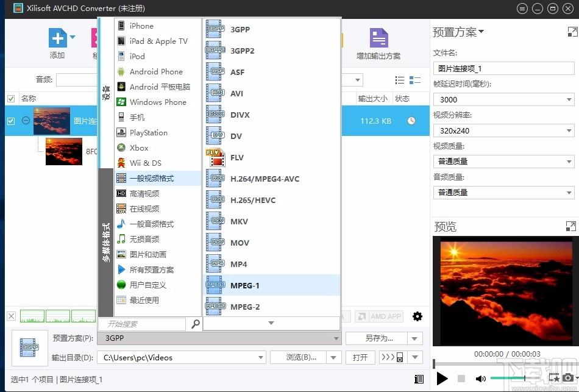The height and width of the screenshot is (392, 579).
Task: Select the MP4 format
Action: [271, 264]
